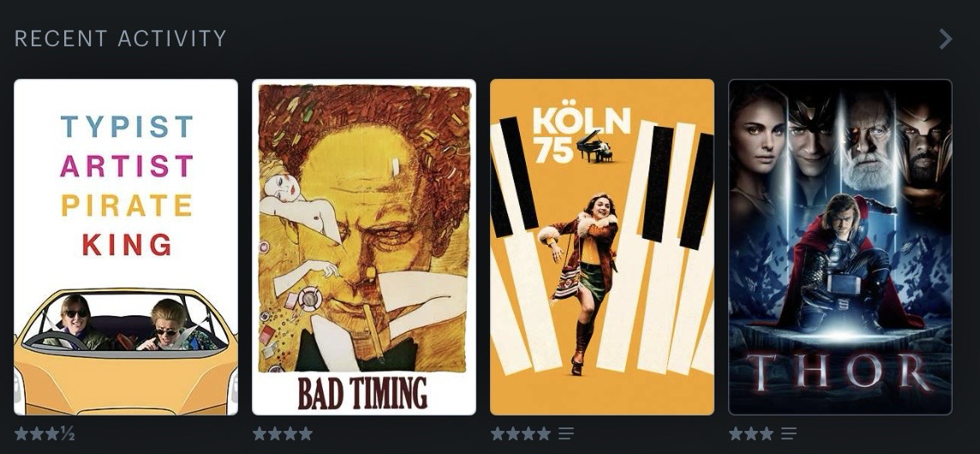980x454 pixels.
Task: Click the BAD TIMING title text on poster
Action: [363, 392]
